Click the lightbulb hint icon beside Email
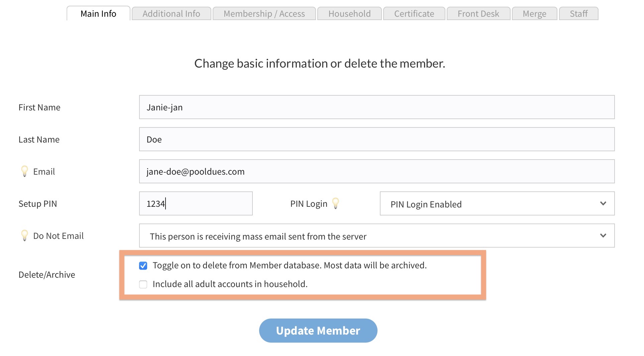This screenshot has width=644, height=356. tap(24, 171)
